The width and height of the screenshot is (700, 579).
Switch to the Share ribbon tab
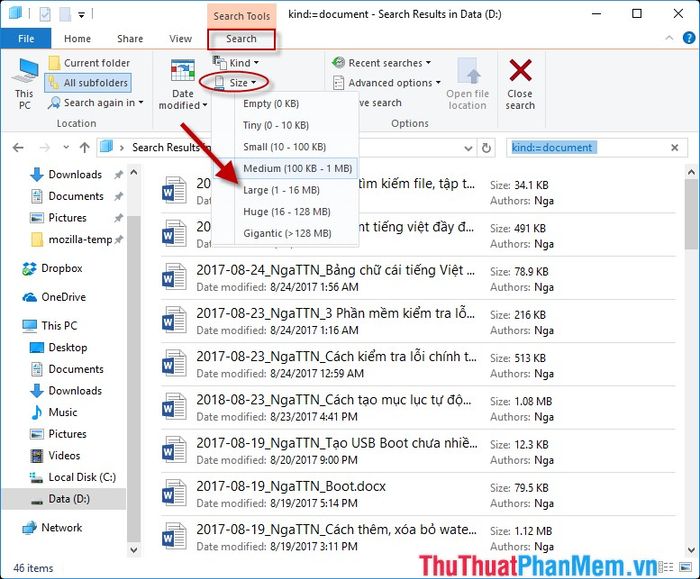tap(130, 39)
